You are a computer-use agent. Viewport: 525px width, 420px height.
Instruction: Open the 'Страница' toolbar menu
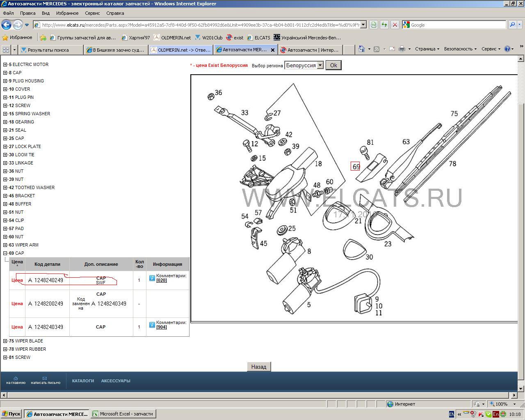pyautogui.click(x=427, y=49)
